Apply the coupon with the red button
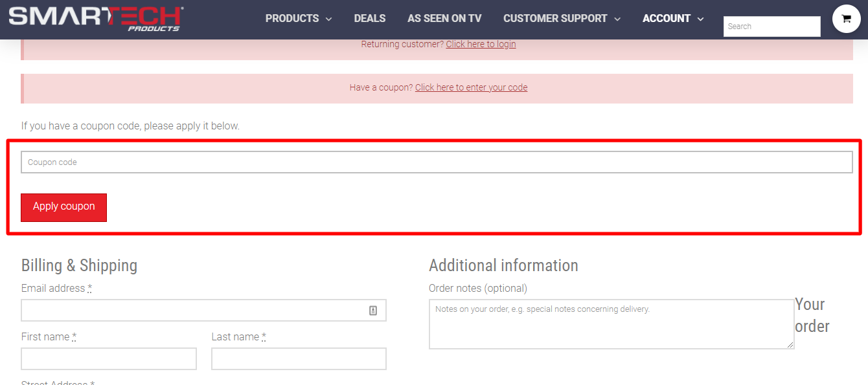This screenshot has height=385, width=868. (63, 207)
